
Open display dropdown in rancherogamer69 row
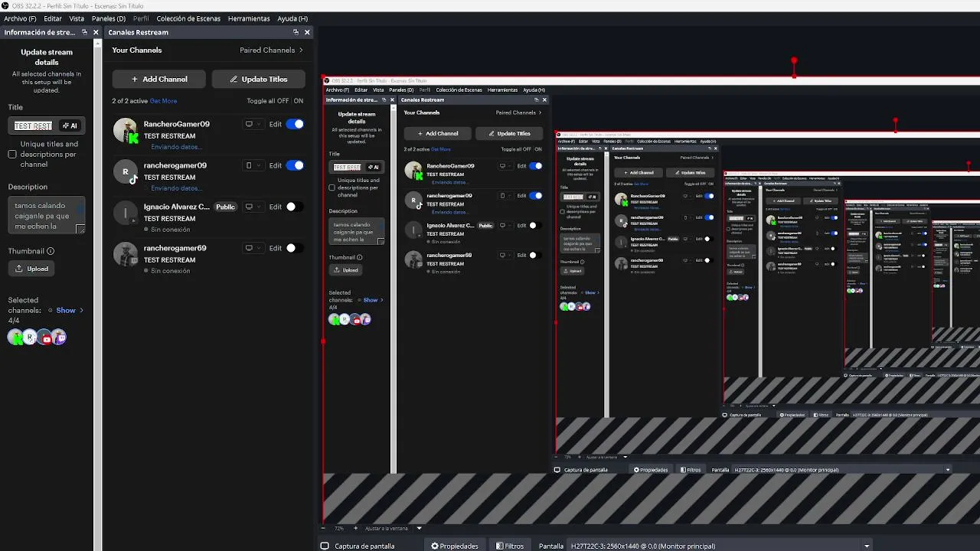(x=253, y=248)
